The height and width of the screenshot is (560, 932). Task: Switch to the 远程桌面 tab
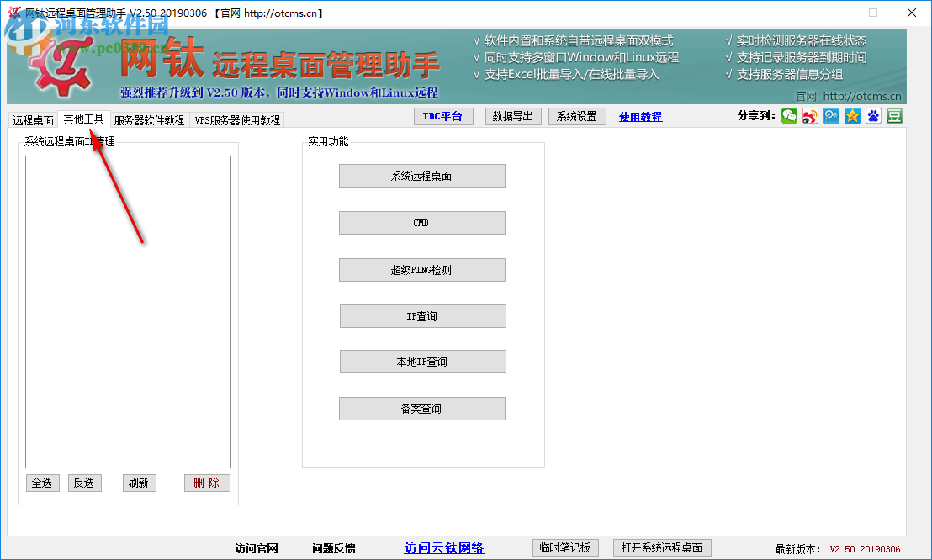pyautogui.click(x=33, y=119)
